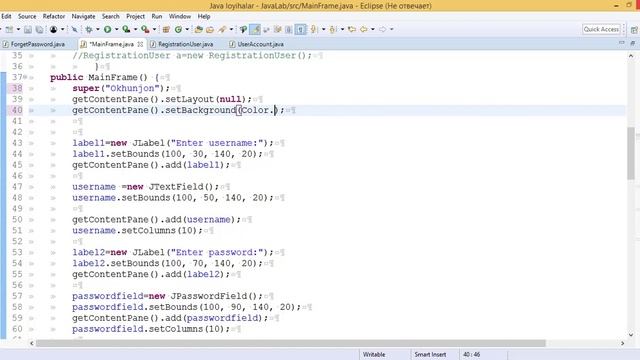Click the Smart Insert status entry
Screen dimensions: 640x360
(x=430, y=354)
